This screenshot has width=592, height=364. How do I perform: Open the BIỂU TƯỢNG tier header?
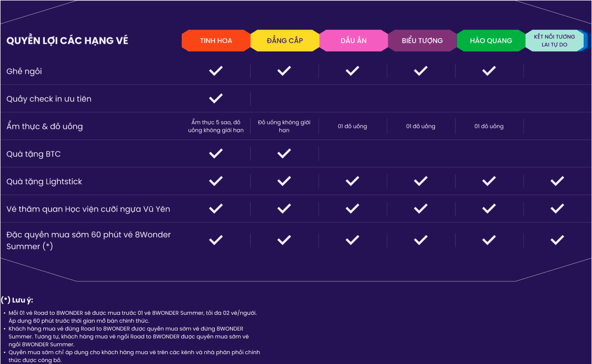click(x=422, y=40)
